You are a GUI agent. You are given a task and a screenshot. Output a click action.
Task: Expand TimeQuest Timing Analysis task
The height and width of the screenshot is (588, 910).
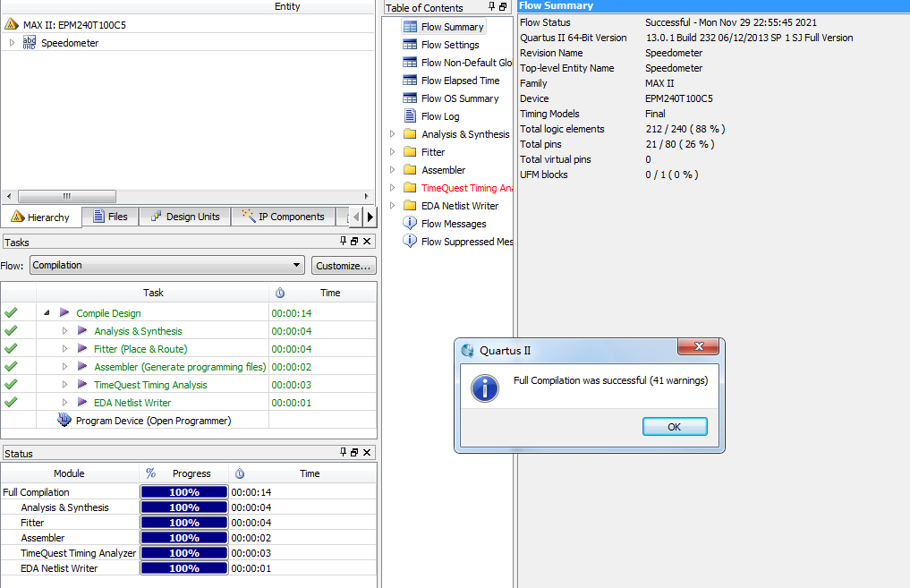(65, 385)
